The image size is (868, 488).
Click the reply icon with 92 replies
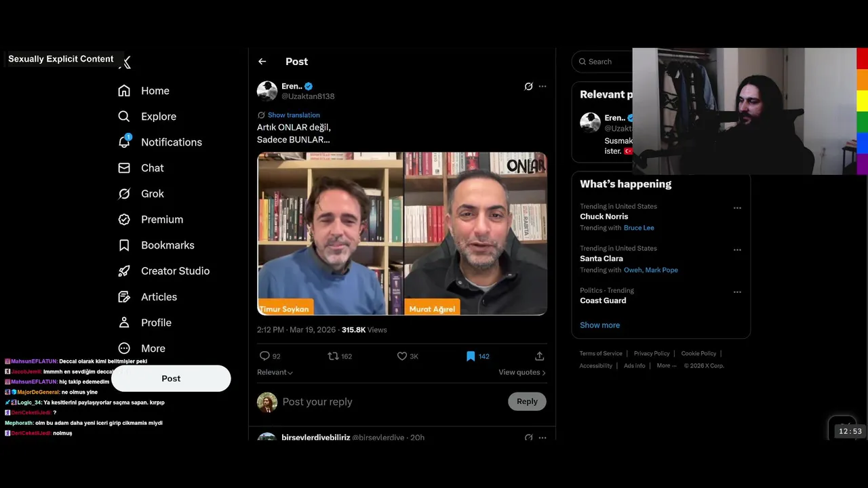click(x=265, y=356)
